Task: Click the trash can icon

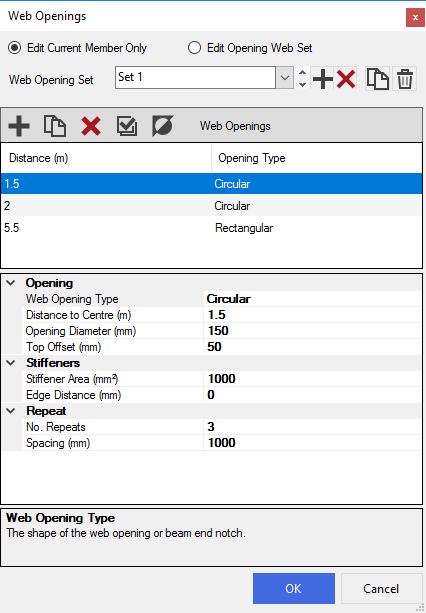Action: [x=405, y=79]
